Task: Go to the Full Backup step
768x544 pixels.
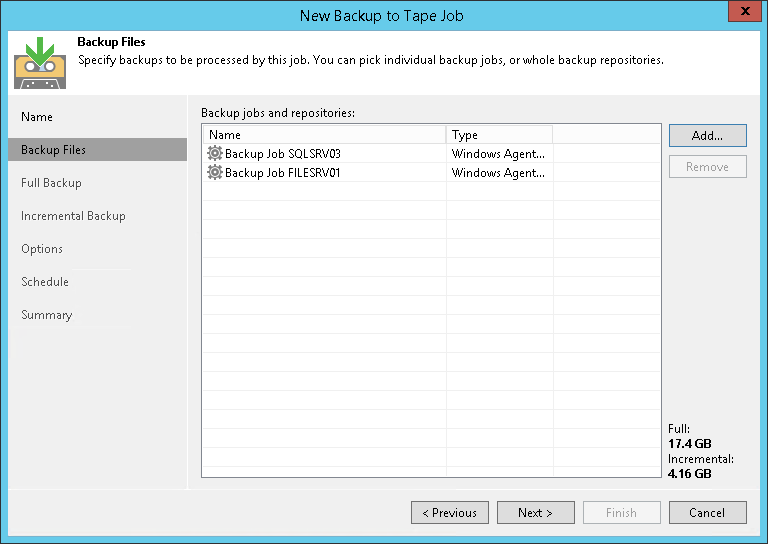Action: click(52, 183)
